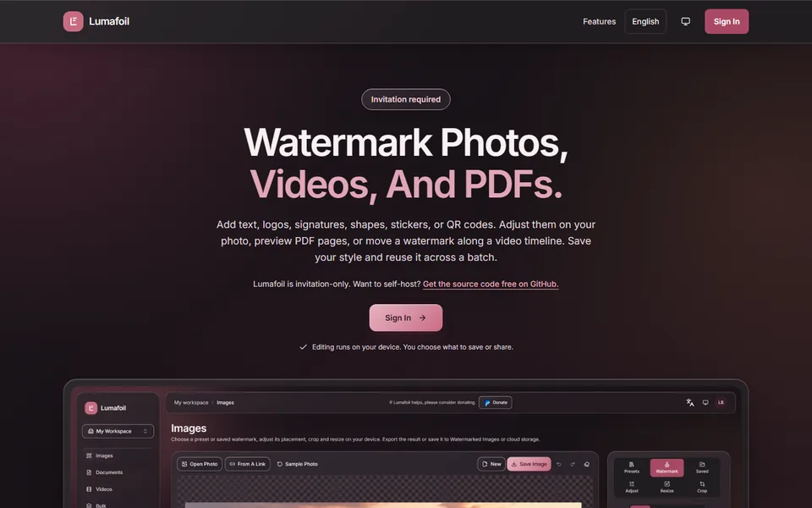Click the 'Watermark Photos,' headline text
Screen dimensions: 812x508
(405, 142)
